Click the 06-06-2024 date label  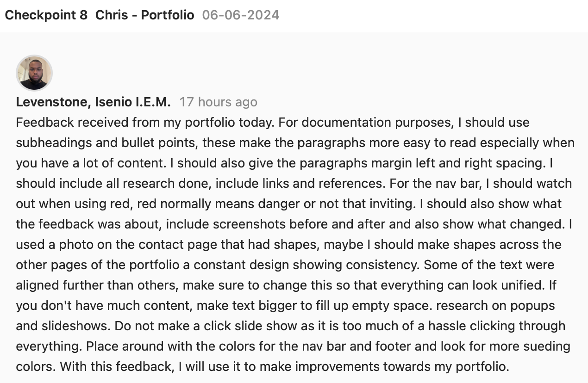click(x=241, y=15)
